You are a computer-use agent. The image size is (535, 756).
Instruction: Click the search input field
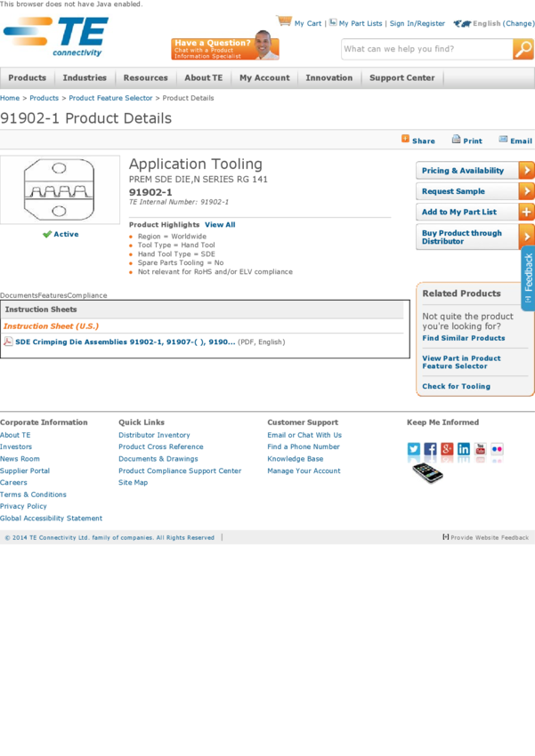426,50
